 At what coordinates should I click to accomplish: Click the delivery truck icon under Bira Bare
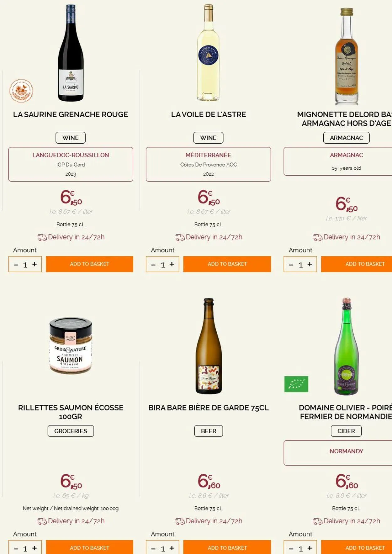coord(179,521)
